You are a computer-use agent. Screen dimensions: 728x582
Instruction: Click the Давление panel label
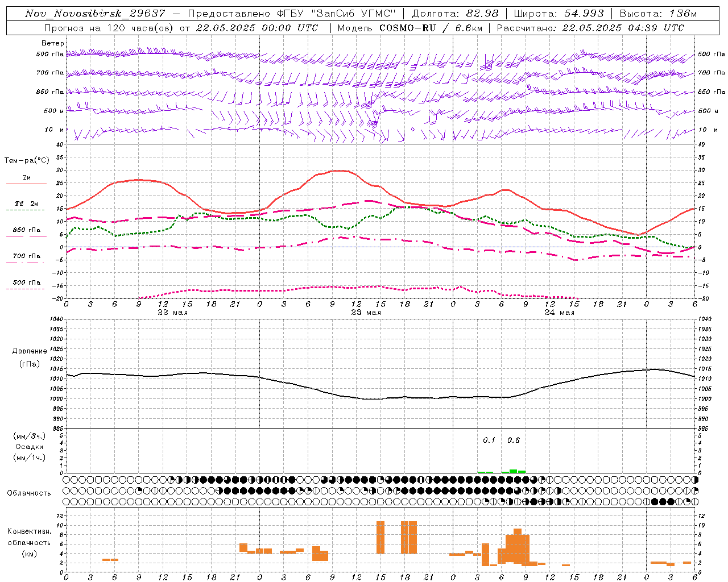coord(30,351)
